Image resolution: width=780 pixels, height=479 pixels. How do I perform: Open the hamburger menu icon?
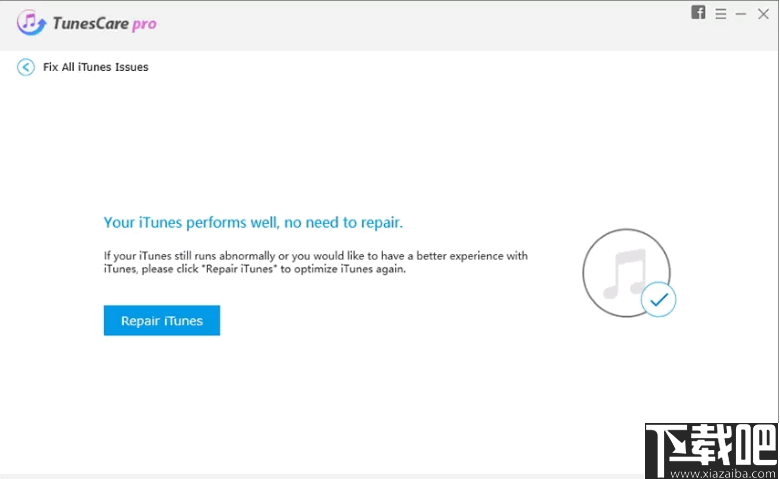720,14
